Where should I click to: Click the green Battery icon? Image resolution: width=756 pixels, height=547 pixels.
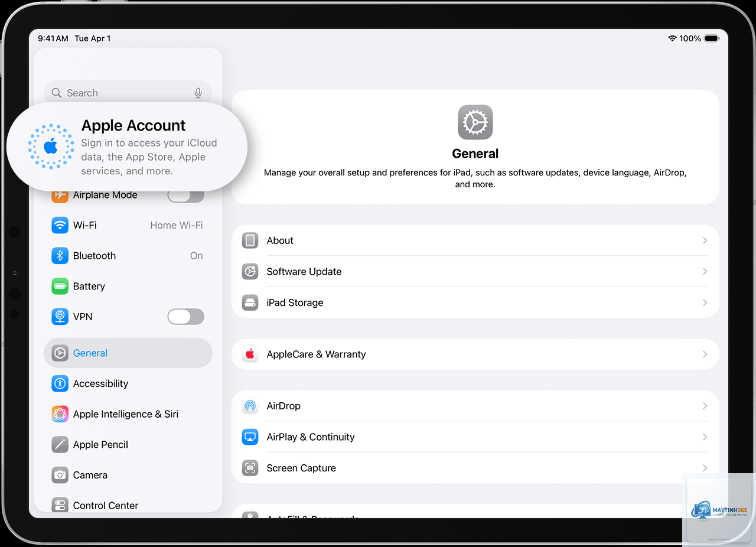coord(60,286)
